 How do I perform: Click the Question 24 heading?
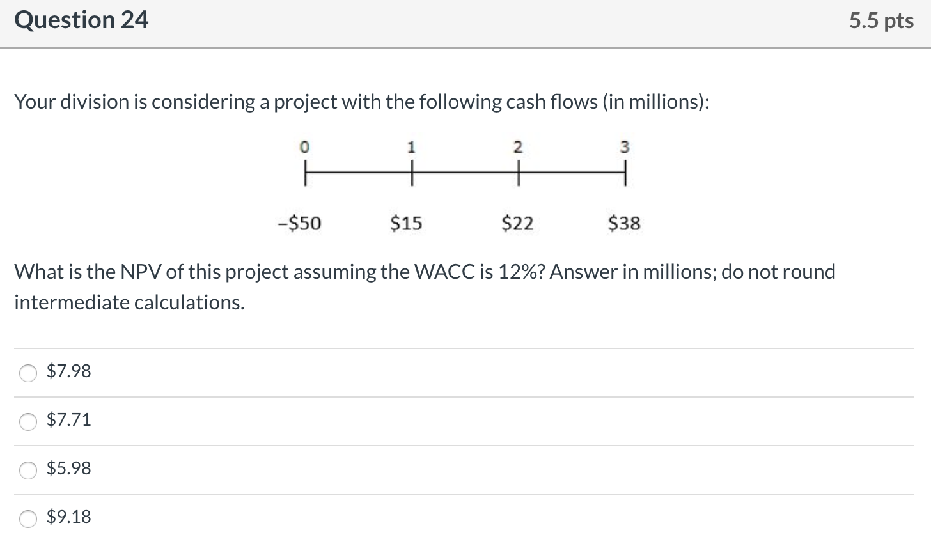[x=81, y=20]
